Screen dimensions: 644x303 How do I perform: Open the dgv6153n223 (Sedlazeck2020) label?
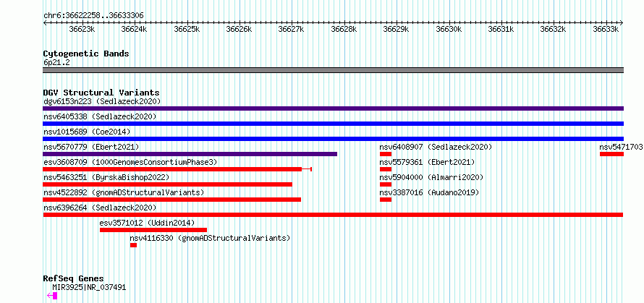point(102,101)
